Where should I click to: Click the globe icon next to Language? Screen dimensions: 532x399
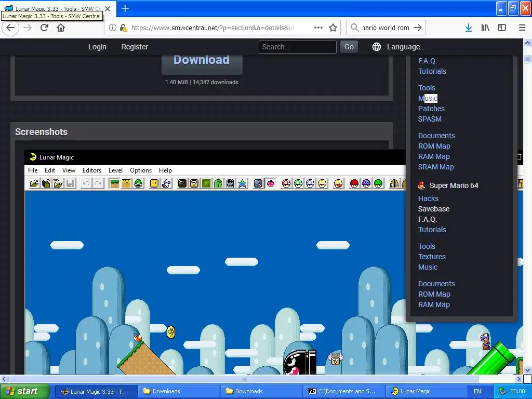377,47
